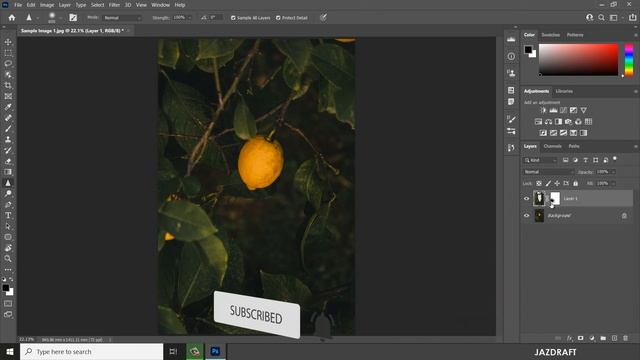Select the Move tool
The height and width of the screenshot is (360, 640).
pos(8,42)
